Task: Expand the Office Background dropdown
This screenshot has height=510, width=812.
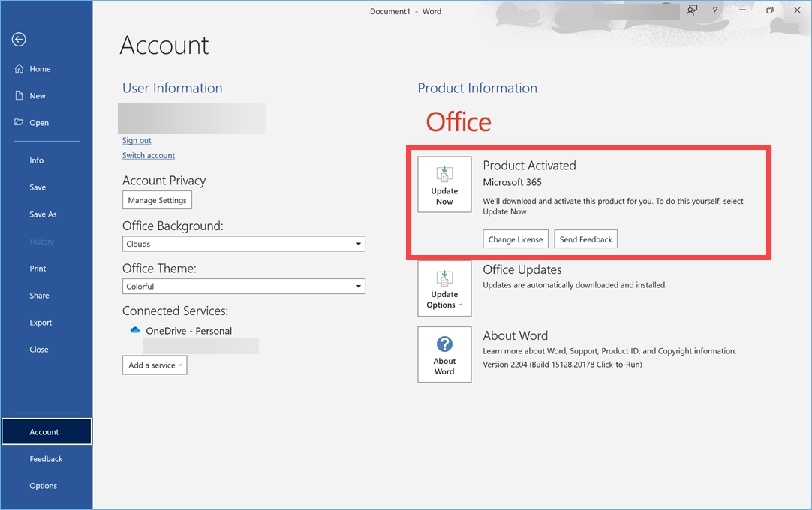Action: [x=243, y=244]
